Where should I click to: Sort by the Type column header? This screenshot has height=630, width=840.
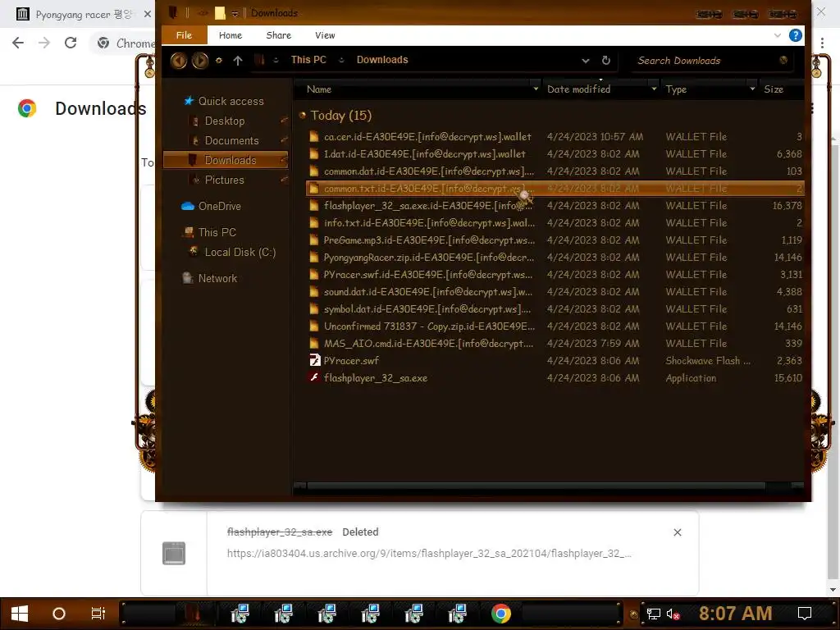click(x=676, y=89)
